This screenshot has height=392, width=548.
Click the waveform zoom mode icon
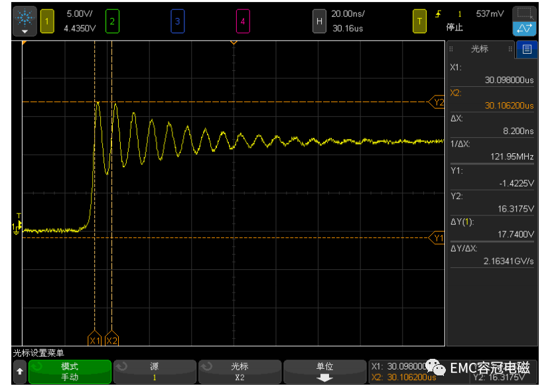[525, 29]
